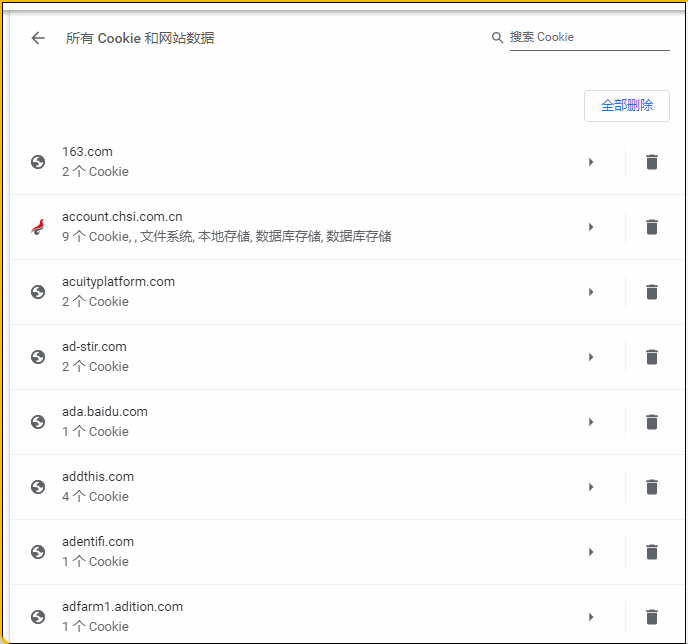Select the adfarm1.adition.com site name

coord(122,606)
